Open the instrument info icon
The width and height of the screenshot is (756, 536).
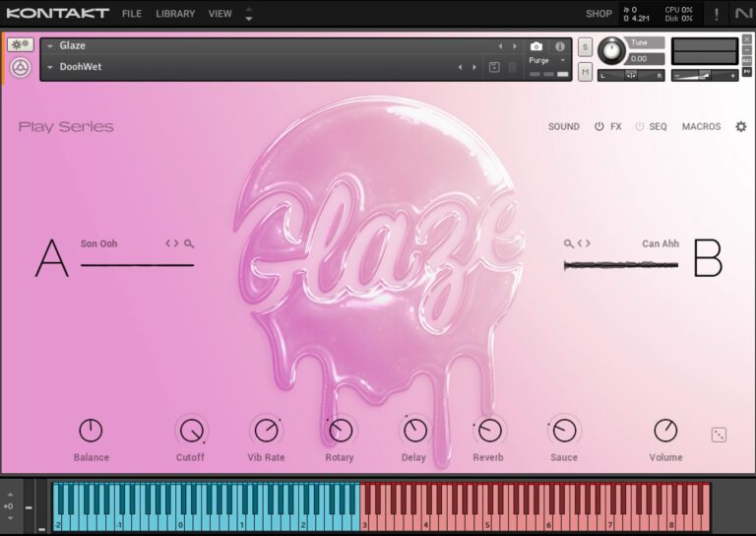(x=560, y=46)
